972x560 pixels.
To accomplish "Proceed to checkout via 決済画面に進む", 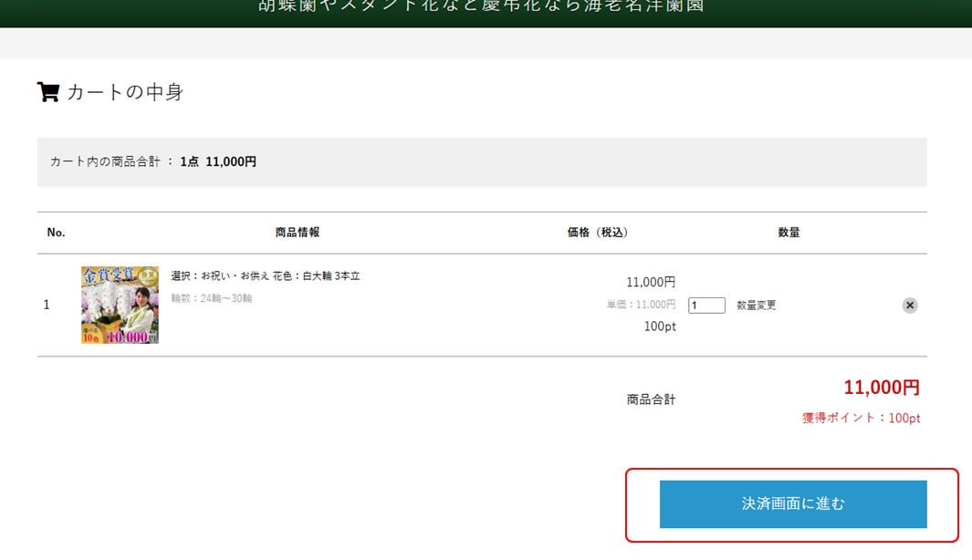I will pos(792,503).
